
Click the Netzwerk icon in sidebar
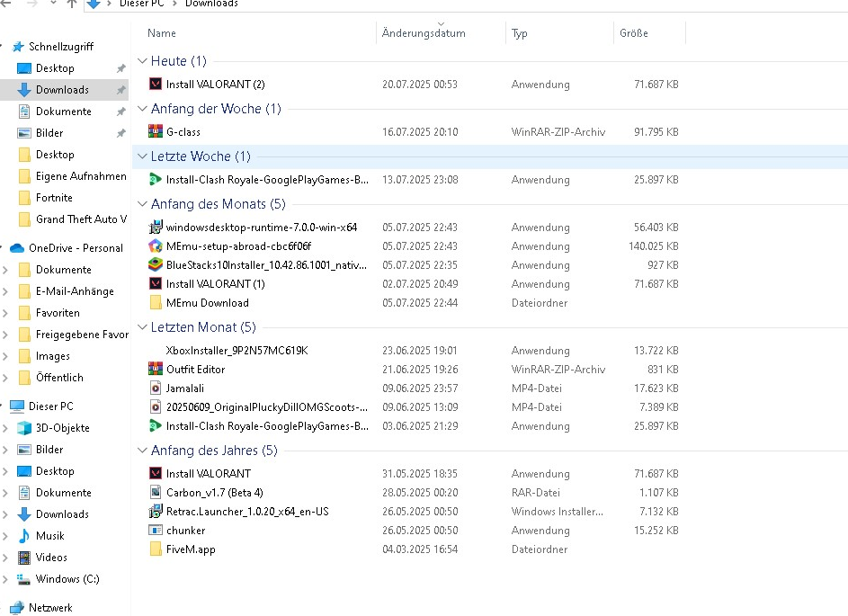(x=17, y=607)
